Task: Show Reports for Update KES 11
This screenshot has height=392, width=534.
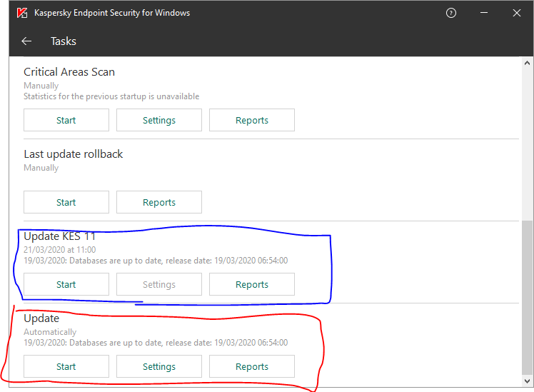Action: click(252, 285)
